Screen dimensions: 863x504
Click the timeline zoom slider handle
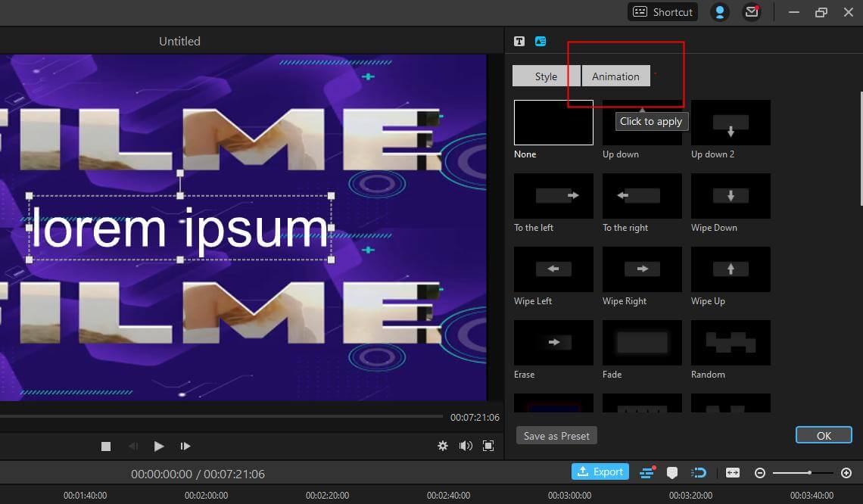point(809,473)
